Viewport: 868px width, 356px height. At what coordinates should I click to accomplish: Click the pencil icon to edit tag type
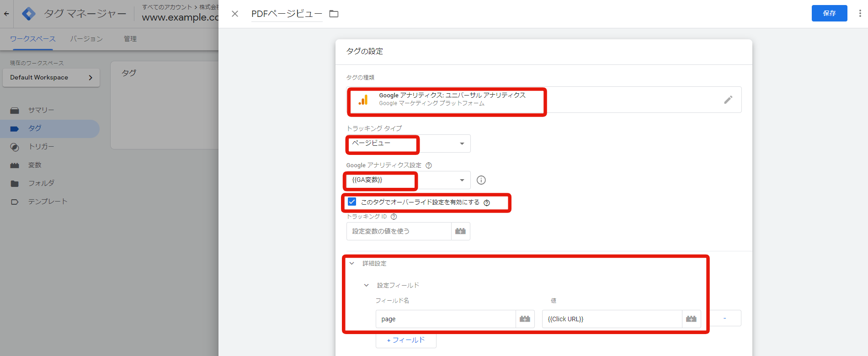point(728,100)
